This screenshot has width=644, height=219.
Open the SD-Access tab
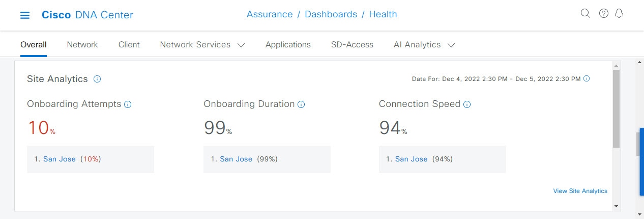click(352, 45)
